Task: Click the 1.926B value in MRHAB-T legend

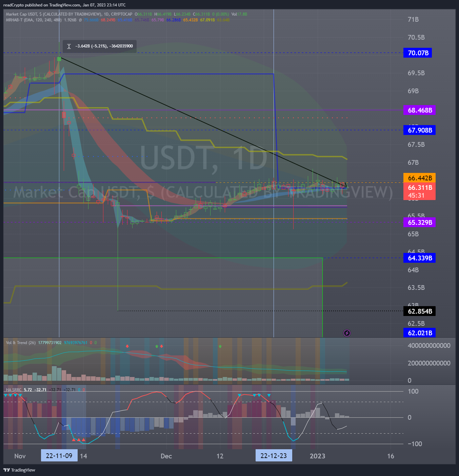Action: point(70,20)
